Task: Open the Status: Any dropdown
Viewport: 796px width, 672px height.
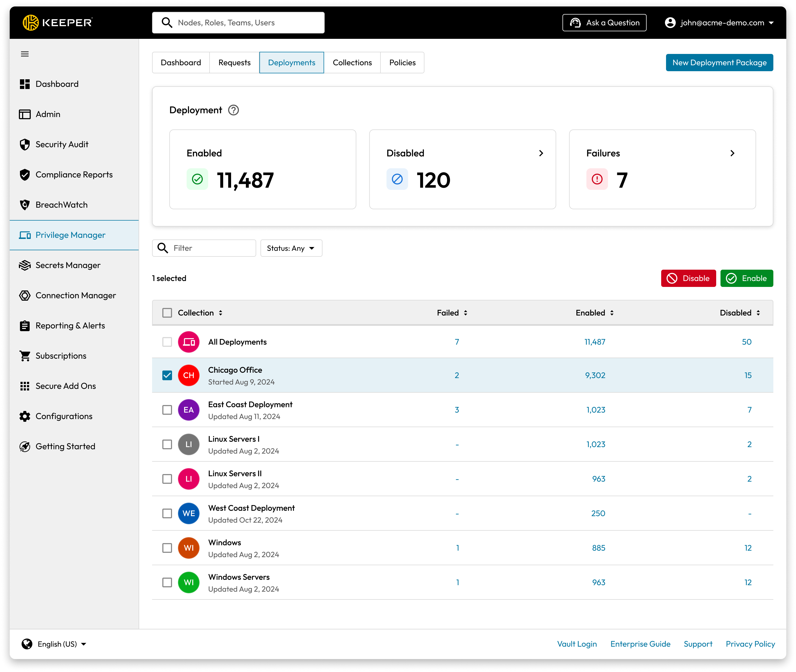Action: point(291,248)
